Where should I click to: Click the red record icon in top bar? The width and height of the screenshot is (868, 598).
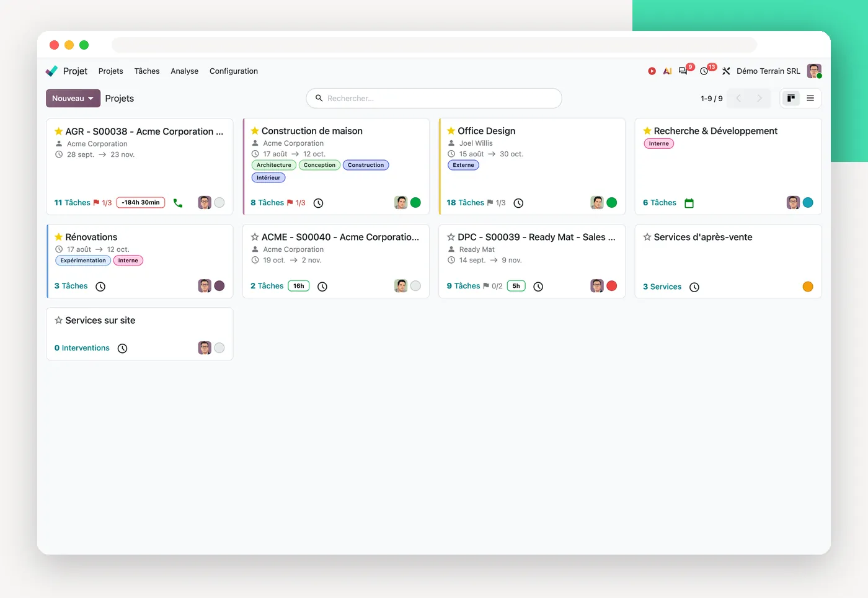pyautogui.click(x=652, y=71)
